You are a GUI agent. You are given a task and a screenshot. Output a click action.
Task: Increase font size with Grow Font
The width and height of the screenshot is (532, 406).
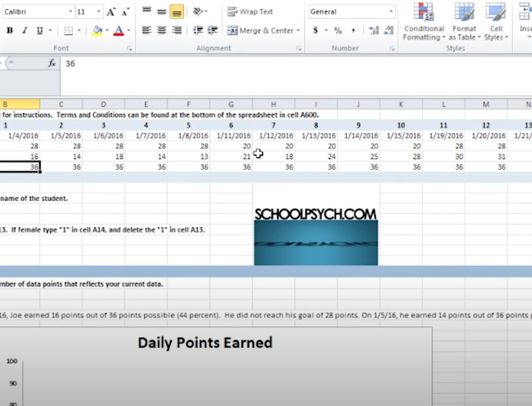pos(111,12)
